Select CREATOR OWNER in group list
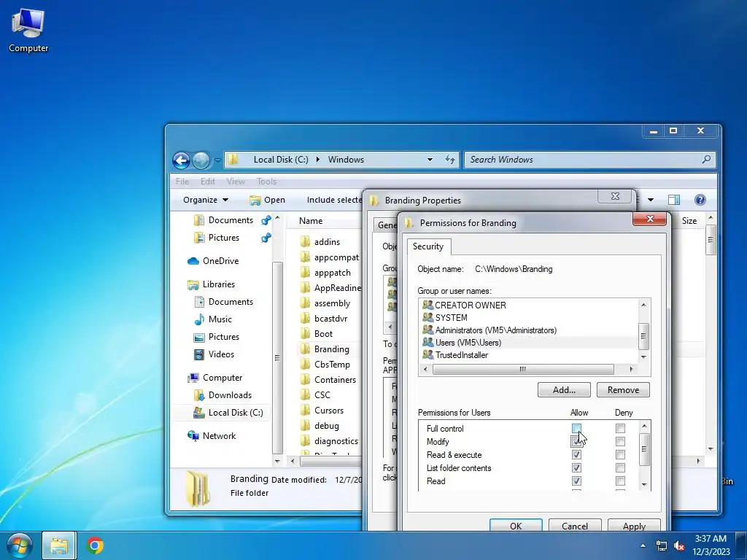 (528, 306)
